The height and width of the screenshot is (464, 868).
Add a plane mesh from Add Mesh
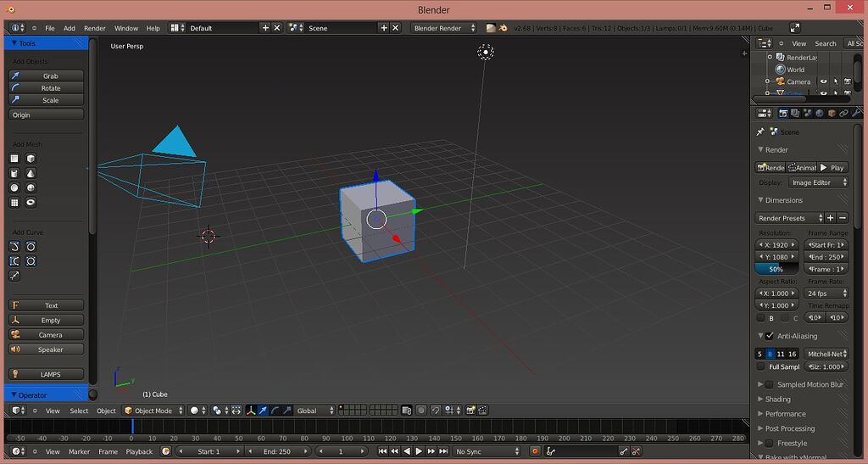[x=15, y=159]
